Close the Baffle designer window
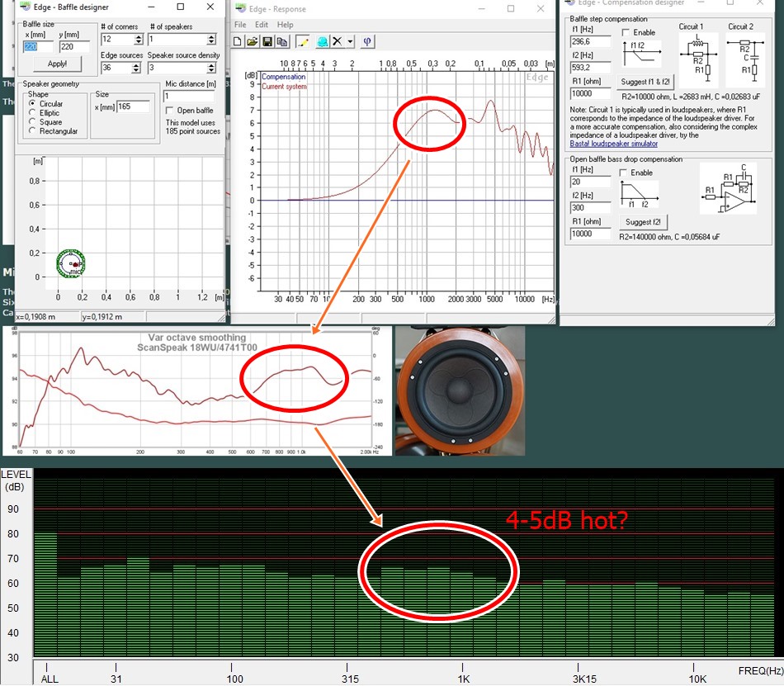The width and height of the screenshot is (784, 686). (x=210, y=7)
